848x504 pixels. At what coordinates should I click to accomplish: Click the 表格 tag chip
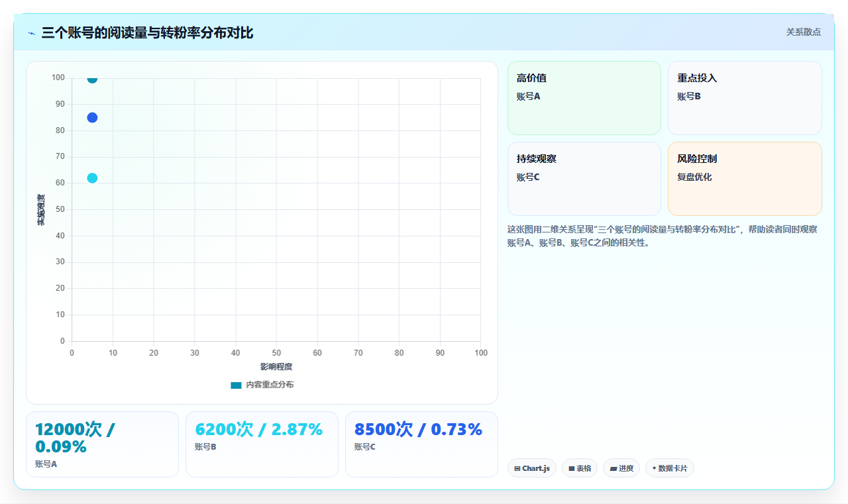580,468
